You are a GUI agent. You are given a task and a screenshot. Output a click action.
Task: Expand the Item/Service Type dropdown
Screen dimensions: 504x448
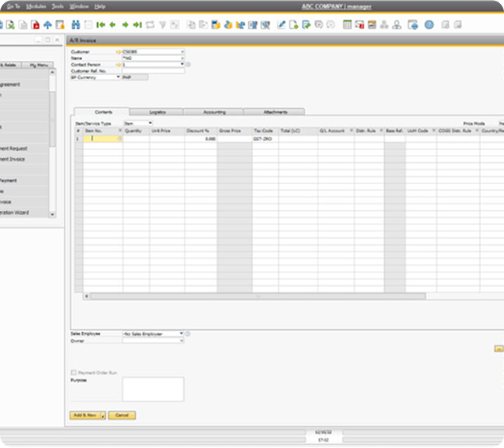(x=150, y=123)
